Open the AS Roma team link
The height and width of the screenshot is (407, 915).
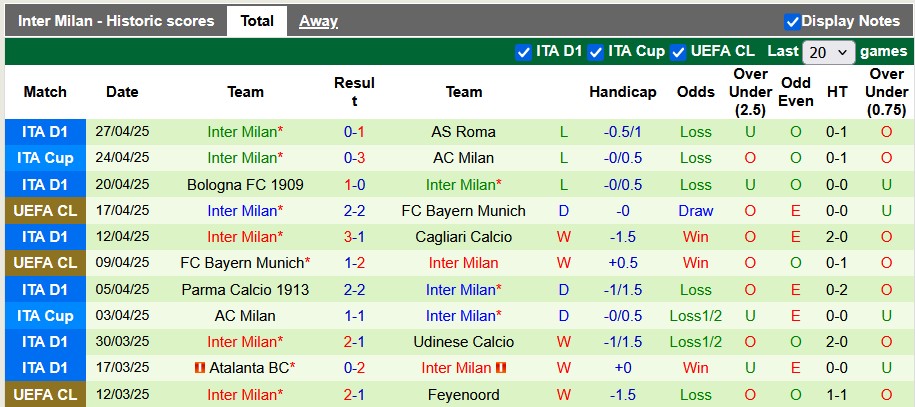463,132
